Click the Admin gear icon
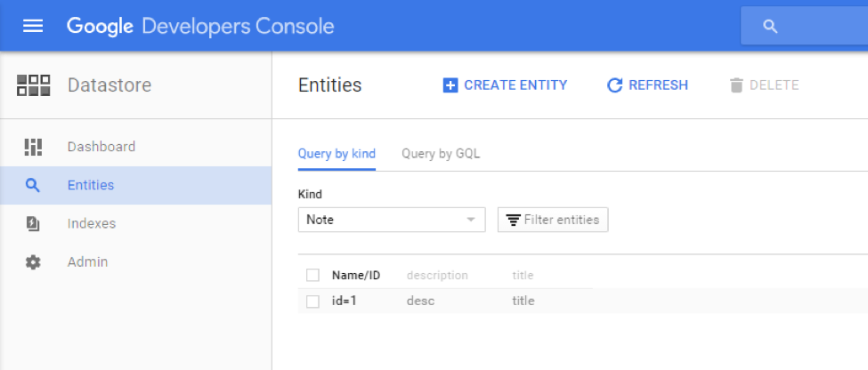Viewport: 868px width, 370px height. pos(33,262)
